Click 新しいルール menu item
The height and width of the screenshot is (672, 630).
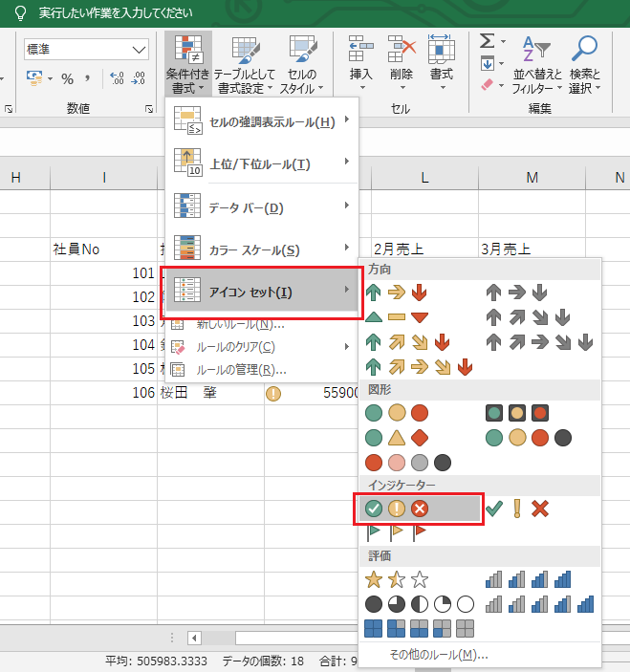pos(262,324)
